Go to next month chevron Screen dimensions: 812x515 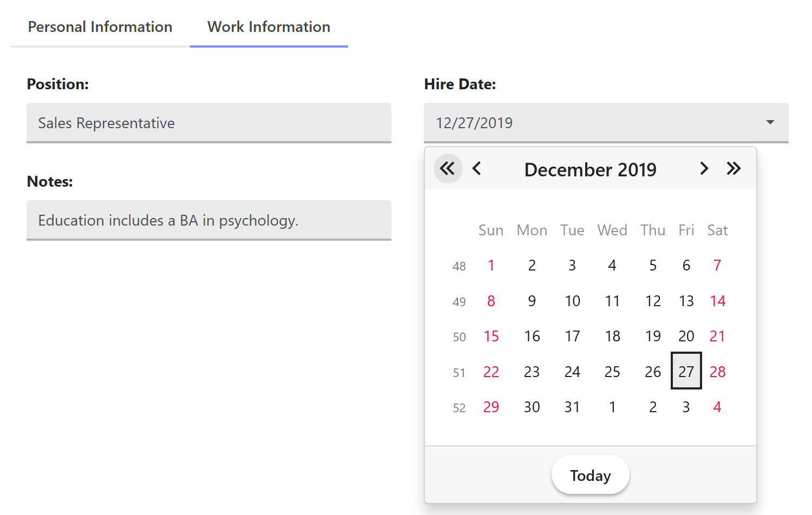(704, 169)
